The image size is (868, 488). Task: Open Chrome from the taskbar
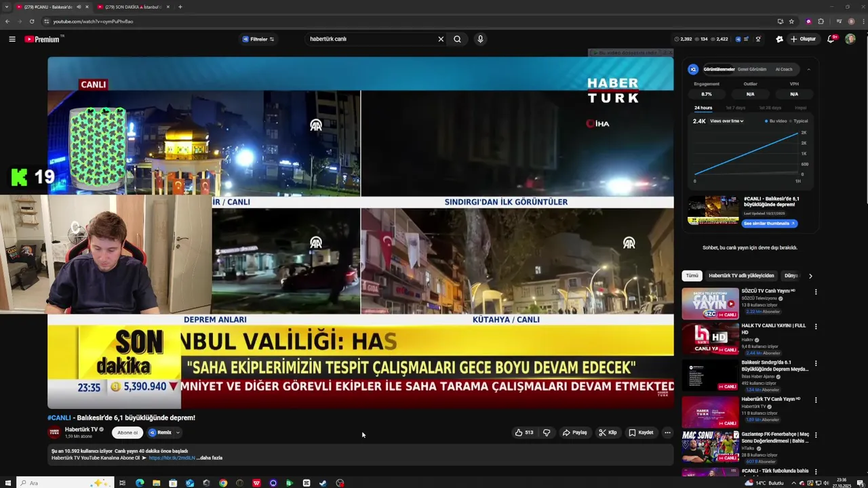[x=223, y=483]
